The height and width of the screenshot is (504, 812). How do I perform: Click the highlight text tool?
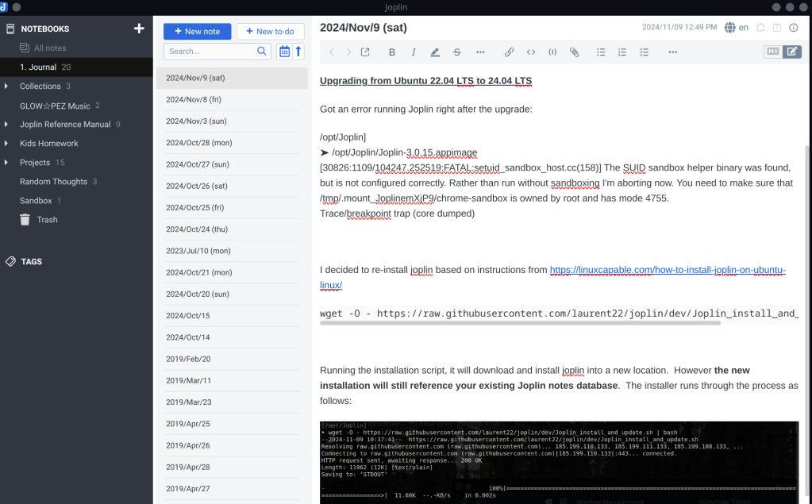[435, 52]
